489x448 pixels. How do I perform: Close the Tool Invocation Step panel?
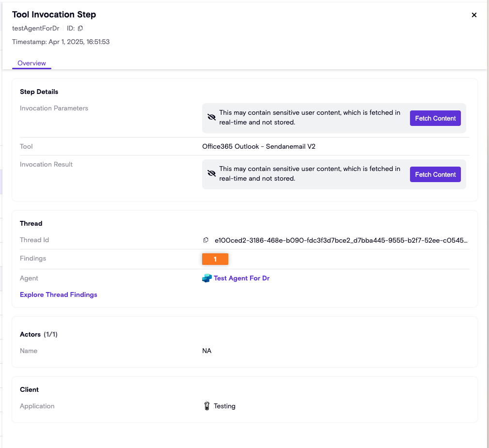tap(474, 15)
